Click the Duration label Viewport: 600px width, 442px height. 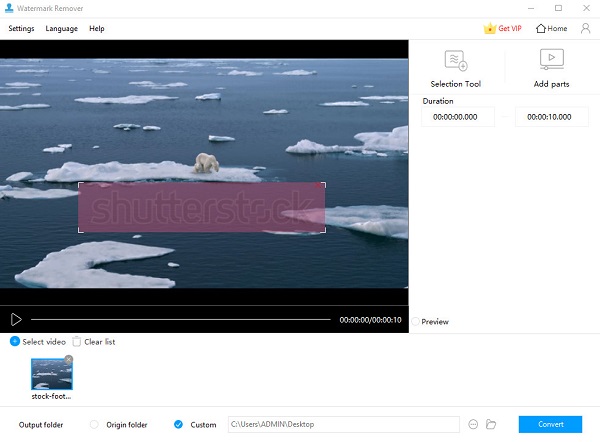point(438,101)
